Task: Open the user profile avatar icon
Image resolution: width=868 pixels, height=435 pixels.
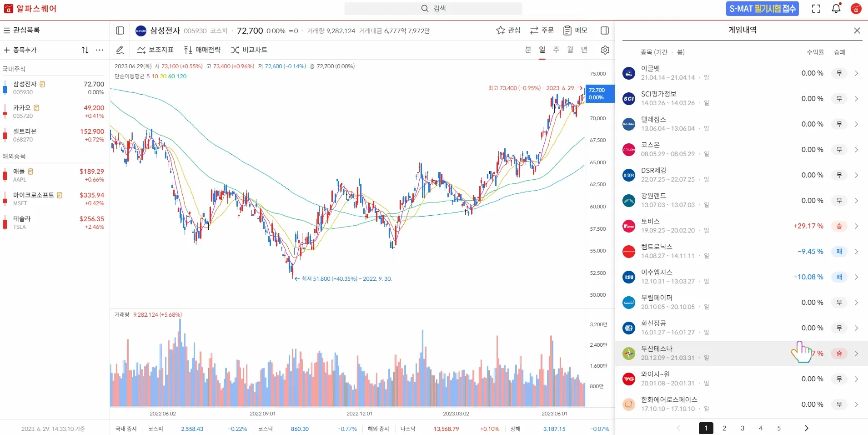Action: (856, 9)
